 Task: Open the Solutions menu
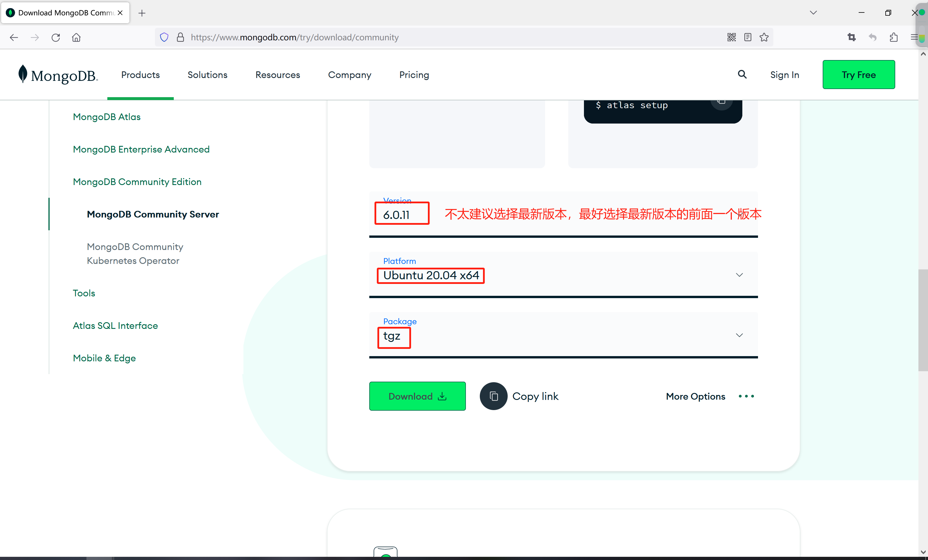pos(207,75)
